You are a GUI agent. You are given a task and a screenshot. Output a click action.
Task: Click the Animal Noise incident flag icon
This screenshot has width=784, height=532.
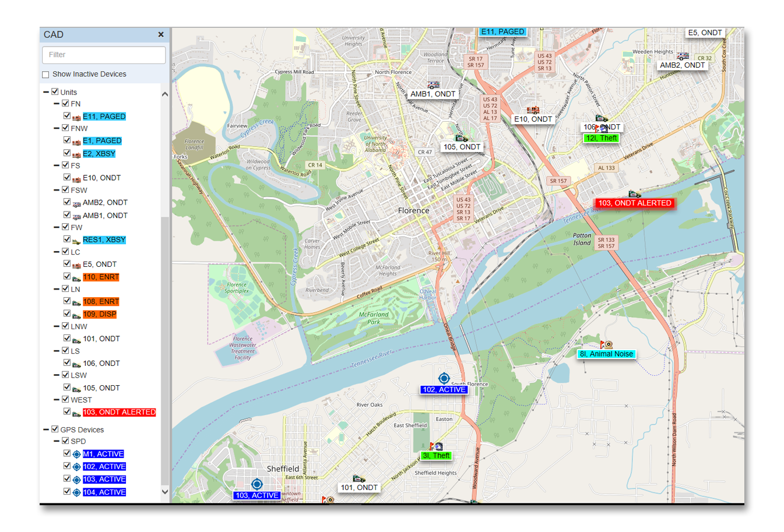click(x=606, y=345)
